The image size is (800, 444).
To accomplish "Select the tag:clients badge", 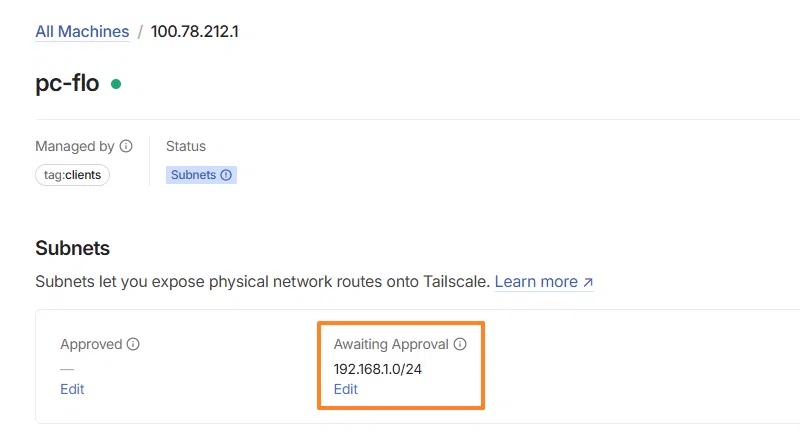I will [73, 174].
